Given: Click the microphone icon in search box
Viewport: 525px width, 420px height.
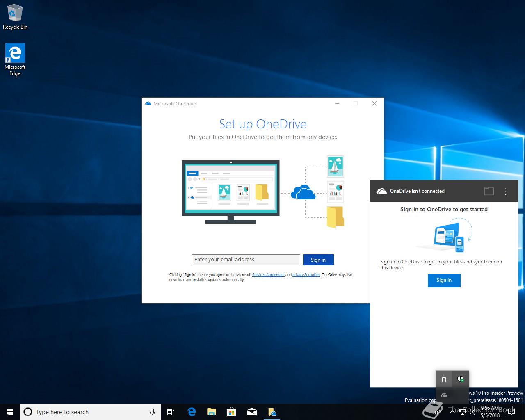Looking at the screenshot, I should tap(152, 412).
